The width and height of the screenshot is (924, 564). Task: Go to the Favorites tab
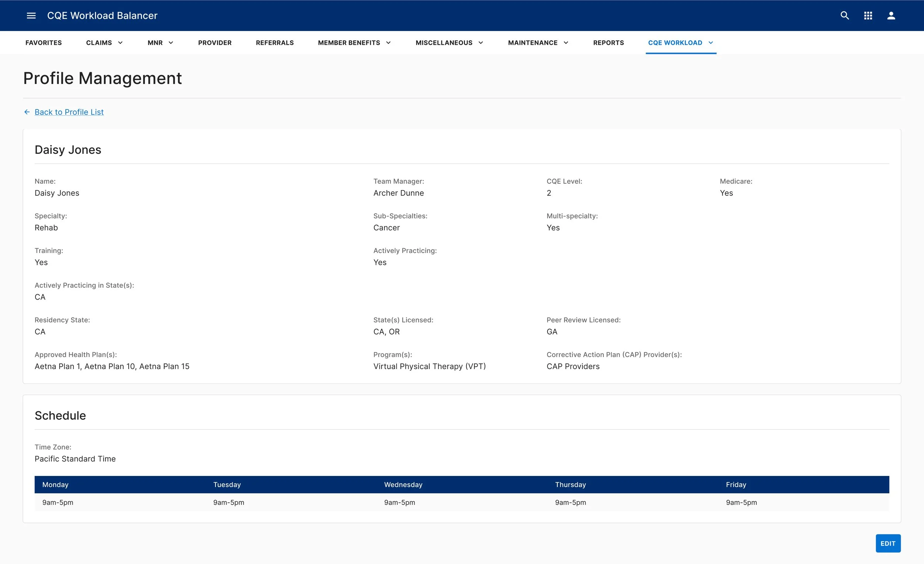44,43
